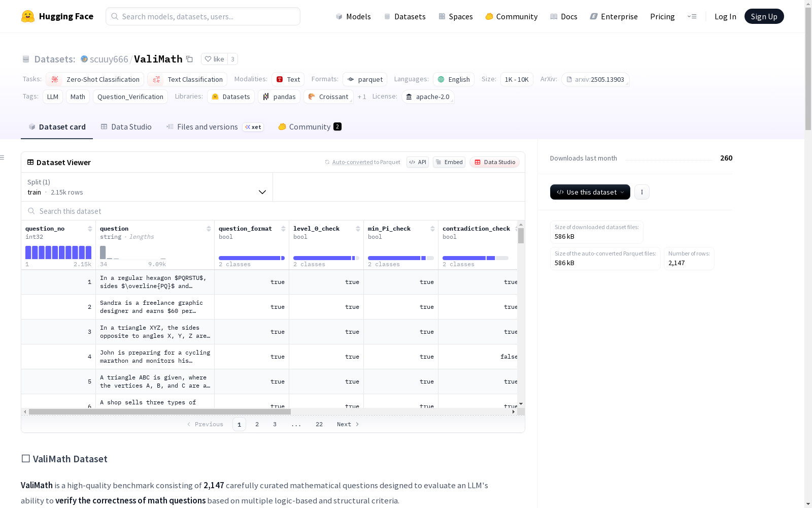This screenshot has height=508, width=812.
Task: Open the scuuy666 user profile
Action: (109, 59)
